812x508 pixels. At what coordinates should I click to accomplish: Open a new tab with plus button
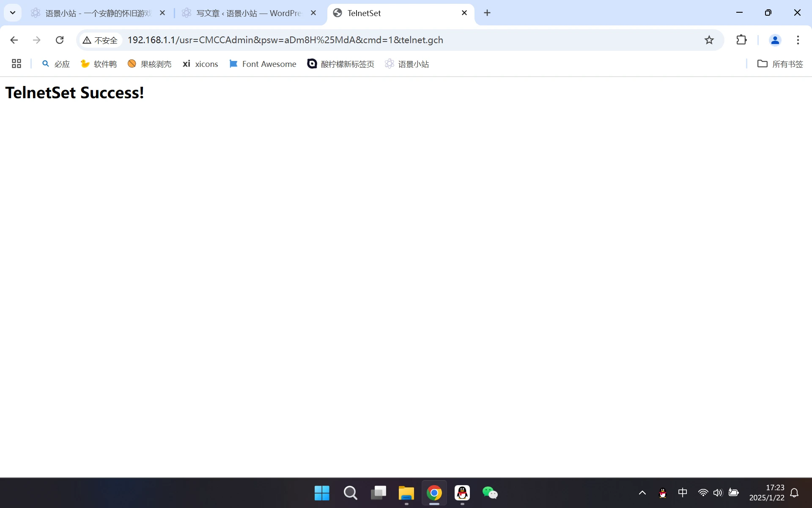tap(487, 13)
